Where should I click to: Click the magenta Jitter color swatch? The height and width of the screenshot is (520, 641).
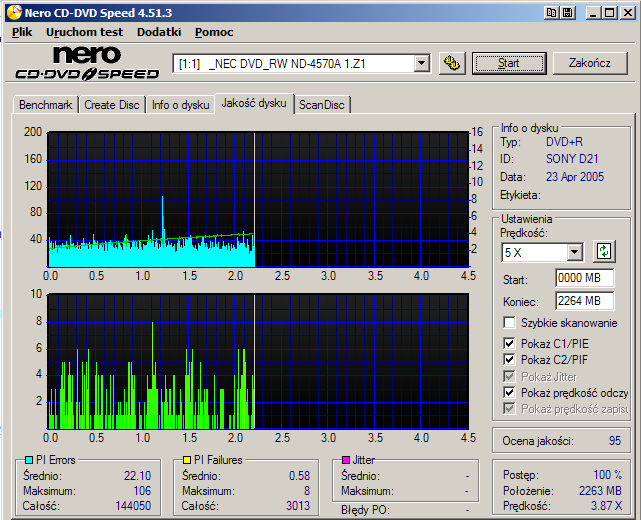[x=345, y=460]
